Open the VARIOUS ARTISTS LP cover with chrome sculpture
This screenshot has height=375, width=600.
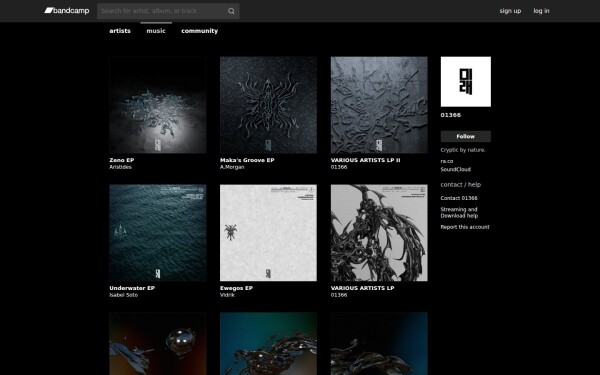tap(379, 233)
